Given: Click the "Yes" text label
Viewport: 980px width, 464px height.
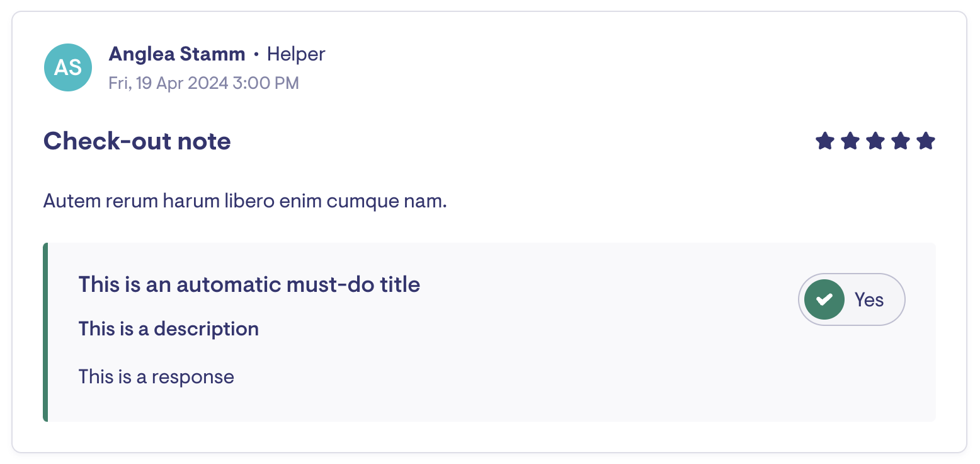Looking at the screenshot, I should [x=869, y=300].
